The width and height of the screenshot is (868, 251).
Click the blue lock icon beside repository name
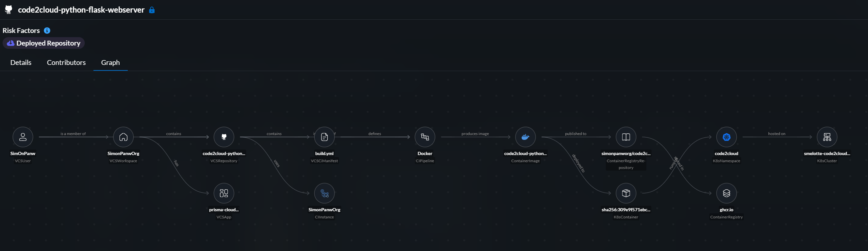(152, 10)
